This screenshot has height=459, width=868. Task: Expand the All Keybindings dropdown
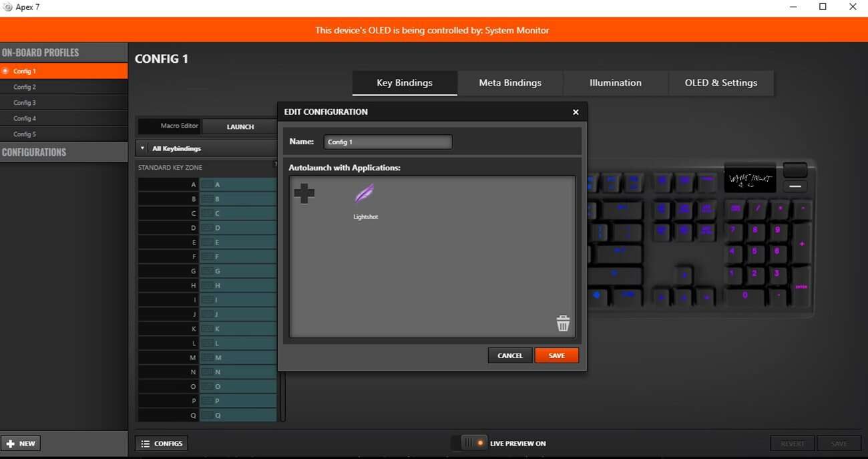142,148
